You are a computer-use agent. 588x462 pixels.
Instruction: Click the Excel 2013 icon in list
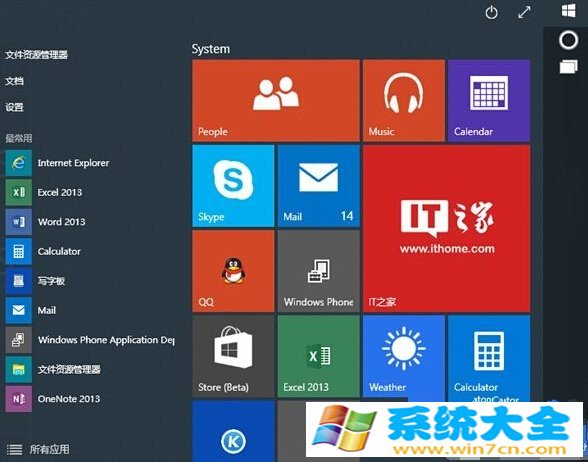click(18, 192)
